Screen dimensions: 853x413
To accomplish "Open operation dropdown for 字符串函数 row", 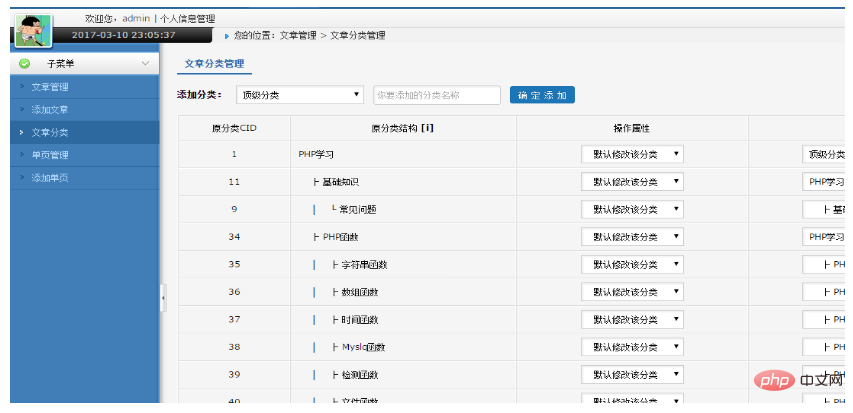I will 632,264.
